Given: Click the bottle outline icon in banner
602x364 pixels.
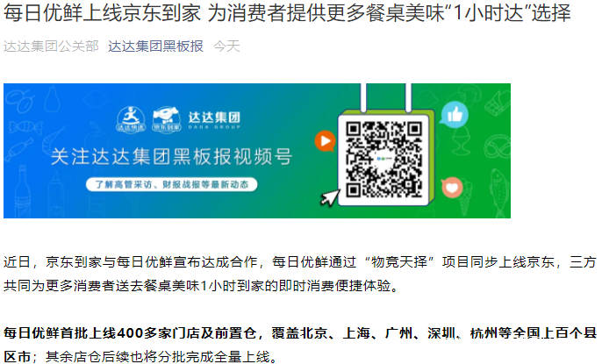Looking at the screenshot, I should (x=23, y=190).
